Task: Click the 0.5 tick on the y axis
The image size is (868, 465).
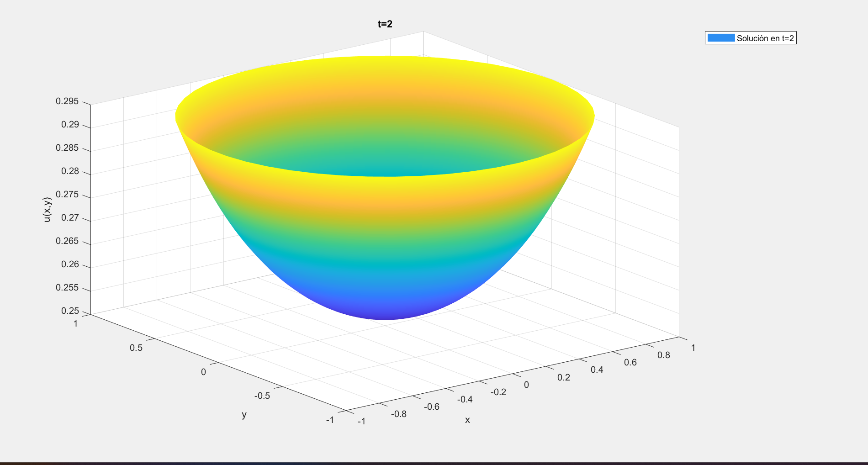Action: pos(136,348)
